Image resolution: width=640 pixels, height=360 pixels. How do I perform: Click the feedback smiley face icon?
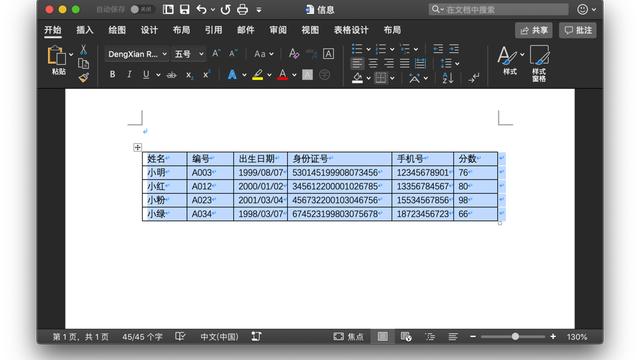point(582,9)
